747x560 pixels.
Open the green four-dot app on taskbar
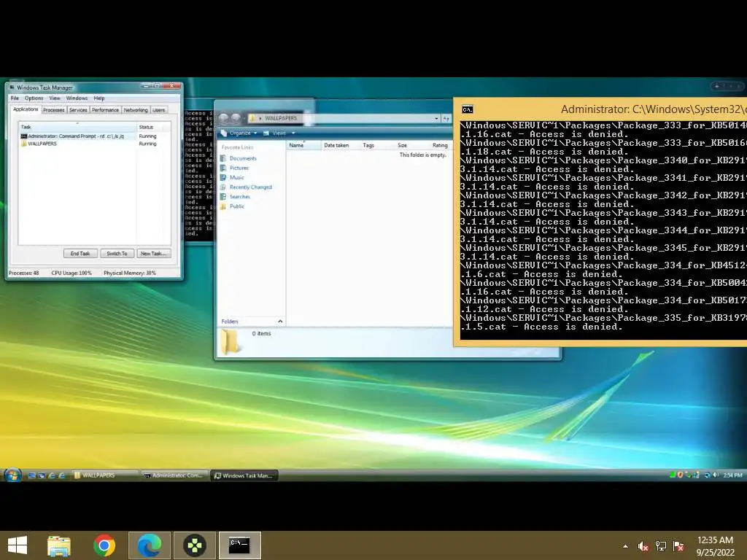[x=194, y=545]
